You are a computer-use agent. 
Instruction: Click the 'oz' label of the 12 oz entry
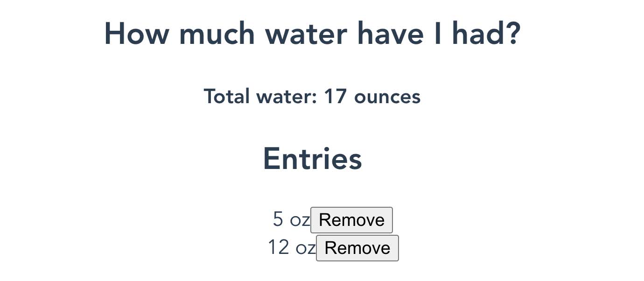306,248
